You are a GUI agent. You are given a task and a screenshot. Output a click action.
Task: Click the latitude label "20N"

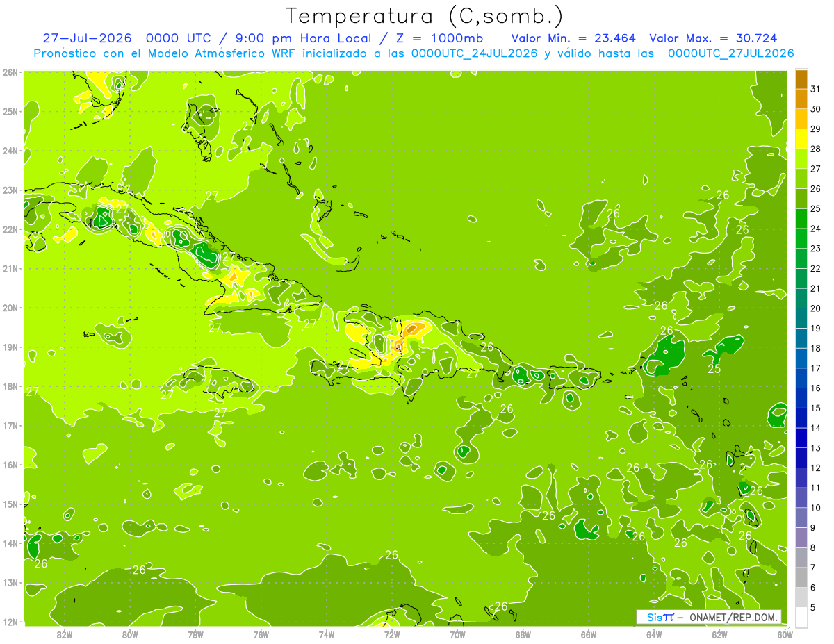(10, 308)
